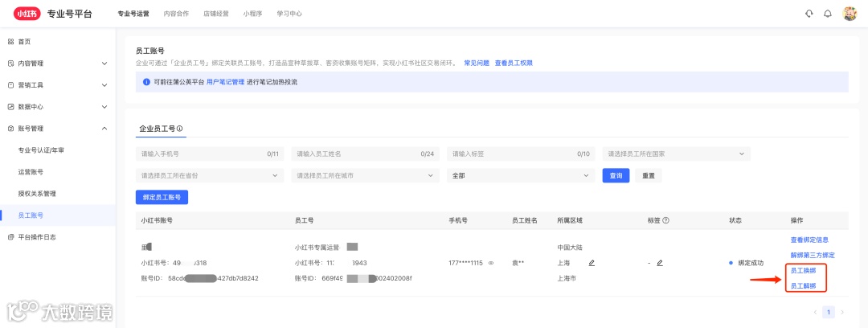The height and width of the screenshot is (328, 868).
Task: Click the 平台操作日志 sidebar icon
Action: 10,237
